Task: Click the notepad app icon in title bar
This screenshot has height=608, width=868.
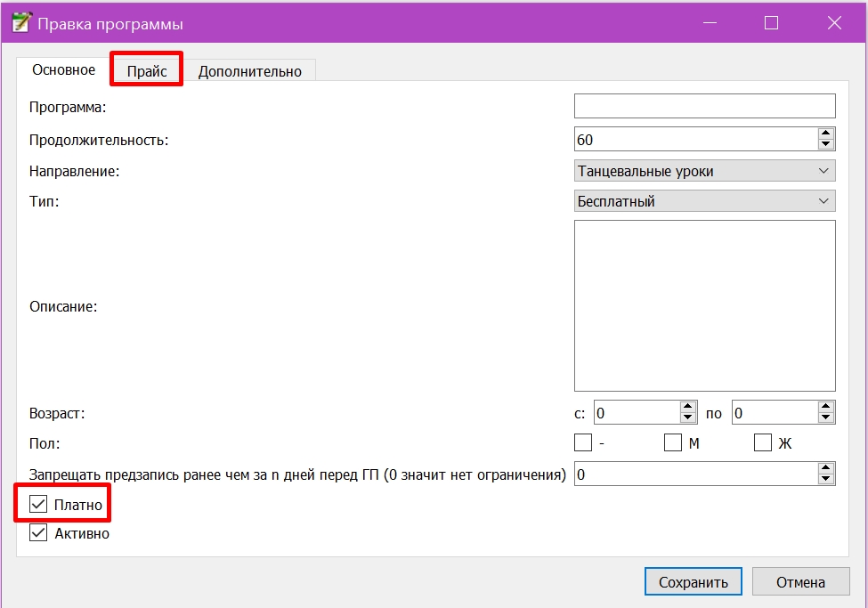Action: (20, 23)
